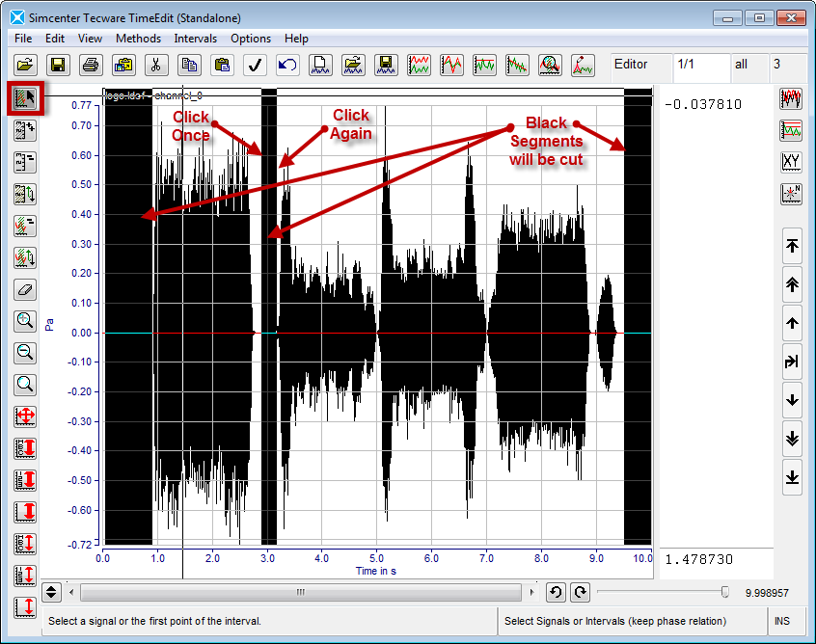Click the overlaid red-black signals icon on right
Image resolution: width=816 pixels, height=644 pixels.
(x=791, y=98)
